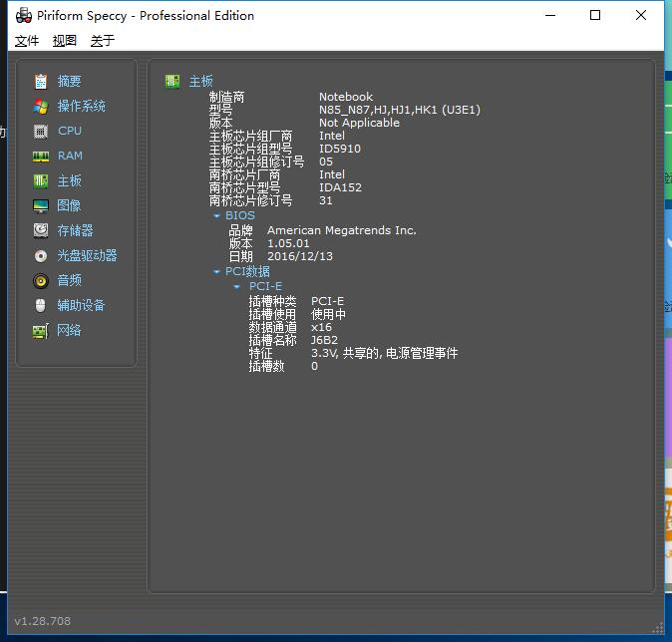672x642 pixels.
Task: Open the 文件 menu
Action: click(x=27, y=41)
